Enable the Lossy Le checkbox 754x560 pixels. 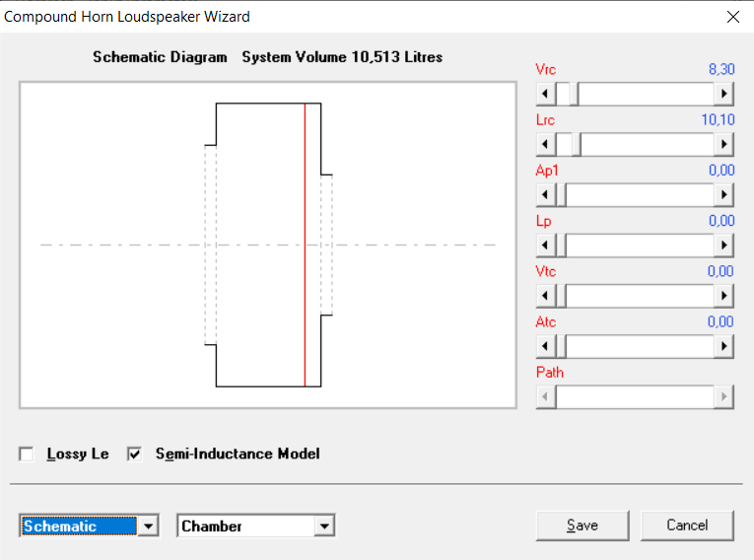tap(27, 454)
